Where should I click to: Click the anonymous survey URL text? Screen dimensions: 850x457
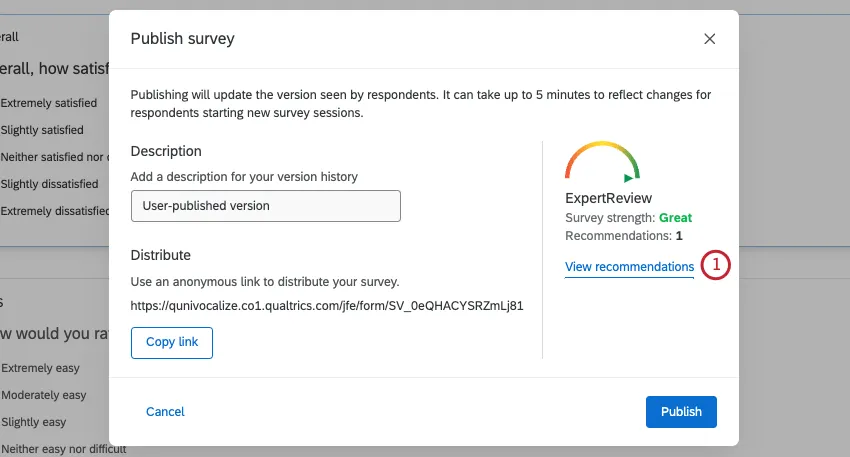coord(327,306)
